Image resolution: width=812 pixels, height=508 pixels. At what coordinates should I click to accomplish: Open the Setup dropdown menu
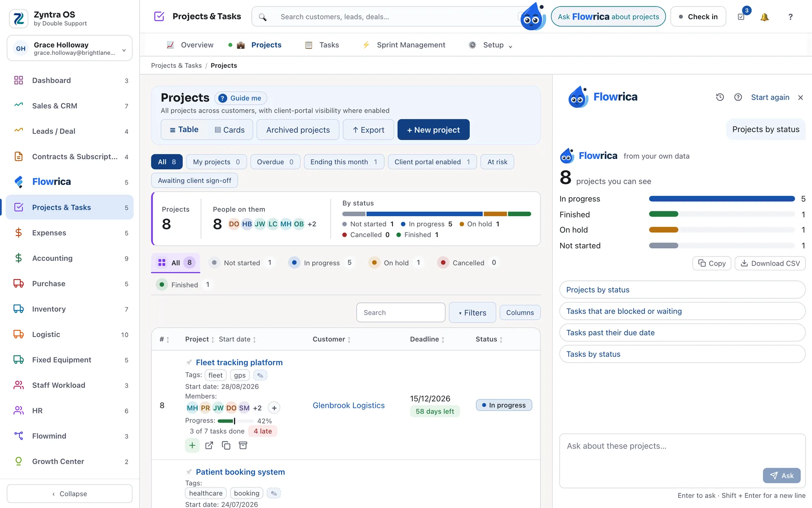tap(490, 45)
